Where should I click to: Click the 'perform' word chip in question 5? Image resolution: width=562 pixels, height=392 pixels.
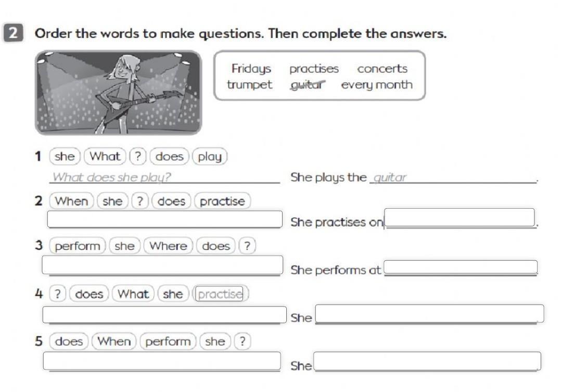click(x=168, y=342)
